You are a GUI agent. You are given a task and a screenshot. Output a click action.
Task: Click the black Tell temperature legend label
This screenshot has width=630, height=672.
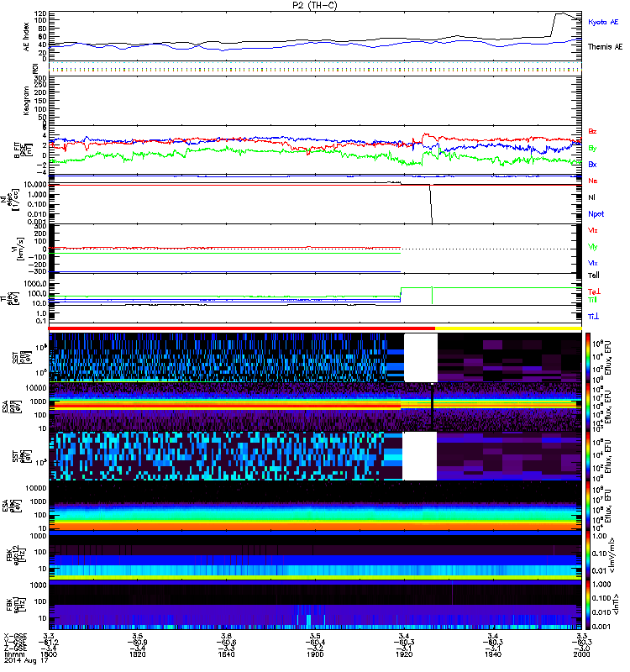[x=593, y=276]
